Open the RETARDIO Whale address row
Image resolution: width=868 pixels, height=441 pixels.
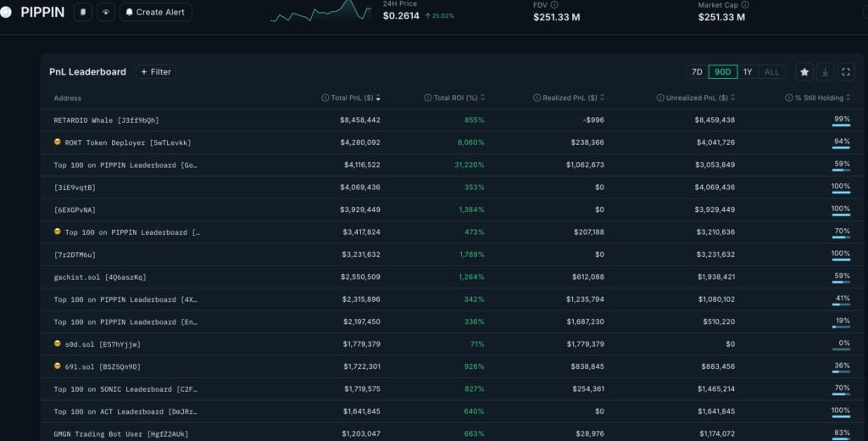coord(106,120)
